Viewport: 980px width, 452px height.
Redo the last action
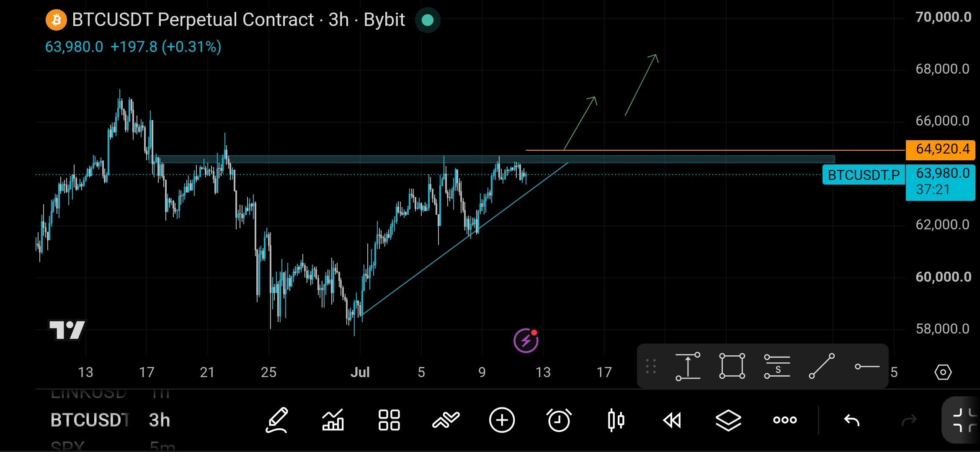pos(909,420)
